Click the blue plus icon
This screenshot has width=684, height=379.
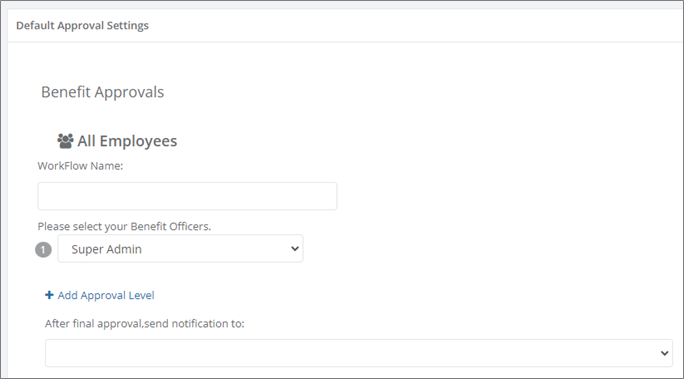pyautogui.click(x=49, y=295)
